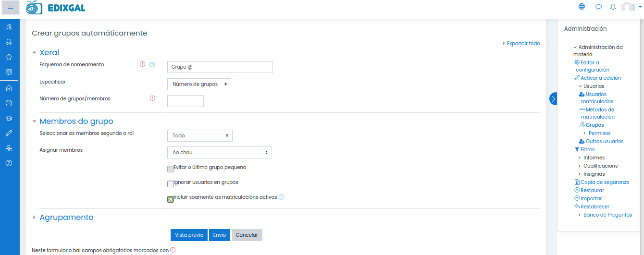The height and width of the screenshot is (255, 644).
Task: Click the hamburger menu icon
Action: (10, 7)
